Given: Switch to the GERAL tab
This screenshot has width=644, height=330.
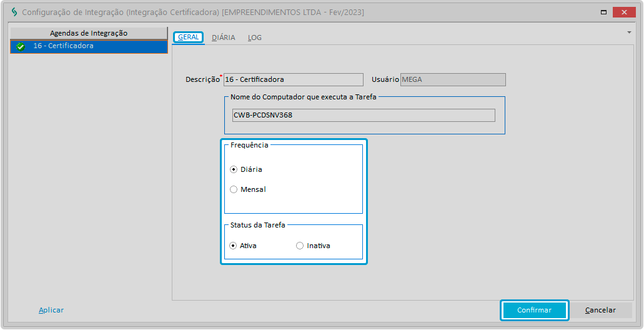Looking at the screenshot, I should coord(189,37).
